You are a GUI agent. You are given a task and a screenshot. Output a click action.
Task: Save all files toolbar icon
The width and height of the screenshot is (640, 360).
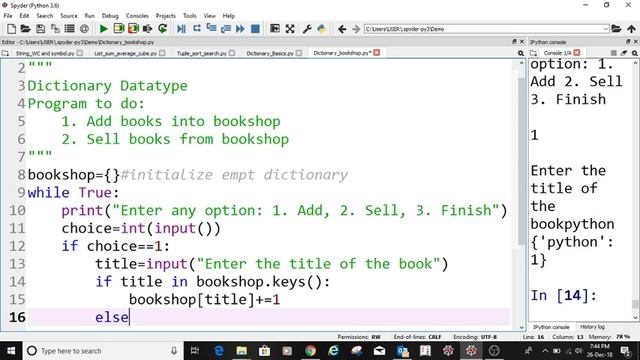pos(55,29)
